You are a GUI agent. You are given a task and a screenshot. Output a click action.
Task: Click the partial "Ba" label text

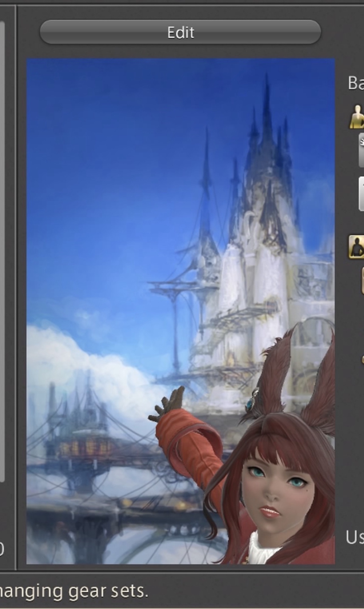(x=356, y=83)
